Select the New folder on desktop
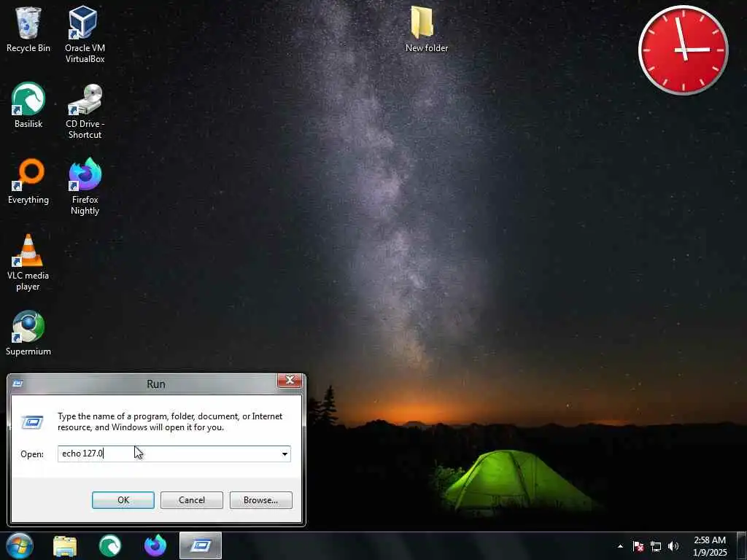The image size is (747, 560). (426, 28)
